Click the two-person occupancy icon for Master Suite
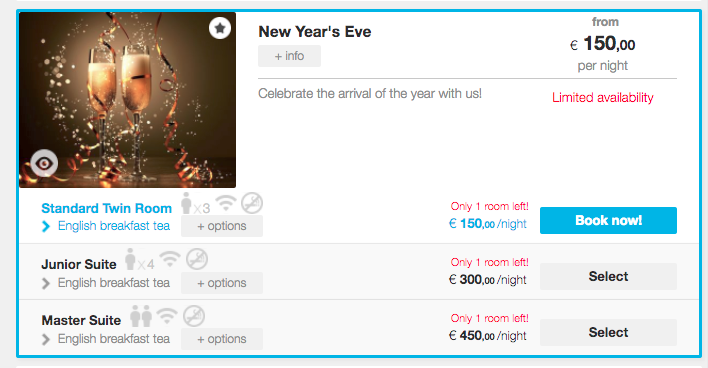 [141, 316]
